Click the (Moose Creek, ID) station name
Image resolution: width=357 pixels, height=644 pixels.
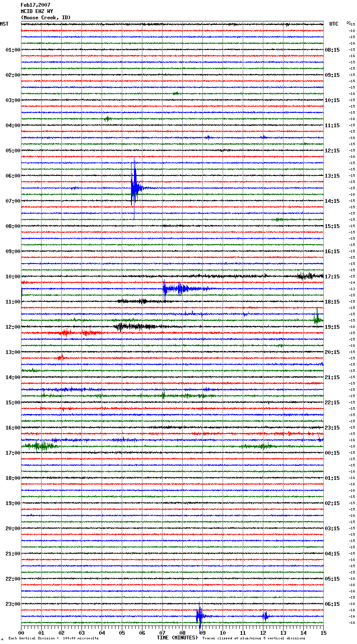46,18
